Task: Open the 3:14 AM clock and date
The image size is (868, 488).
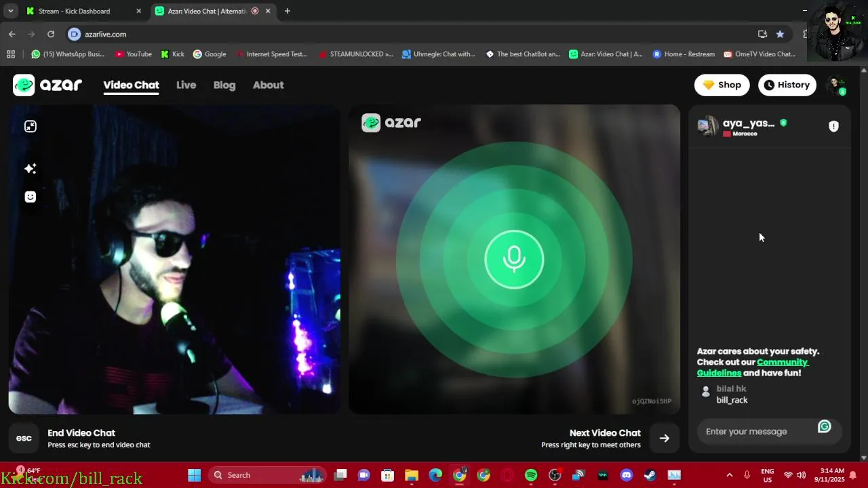Action: pos(832,475)
